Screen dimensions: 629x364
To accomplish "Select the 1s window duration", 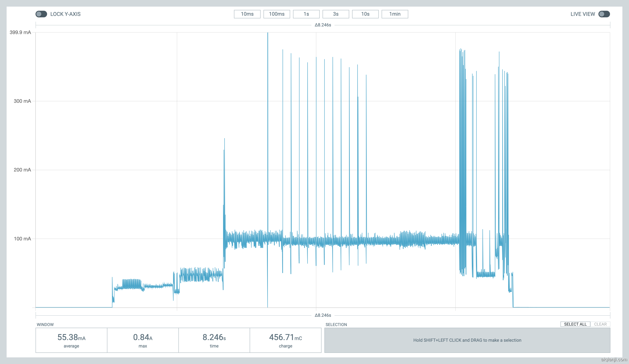I will coord(306,14).
